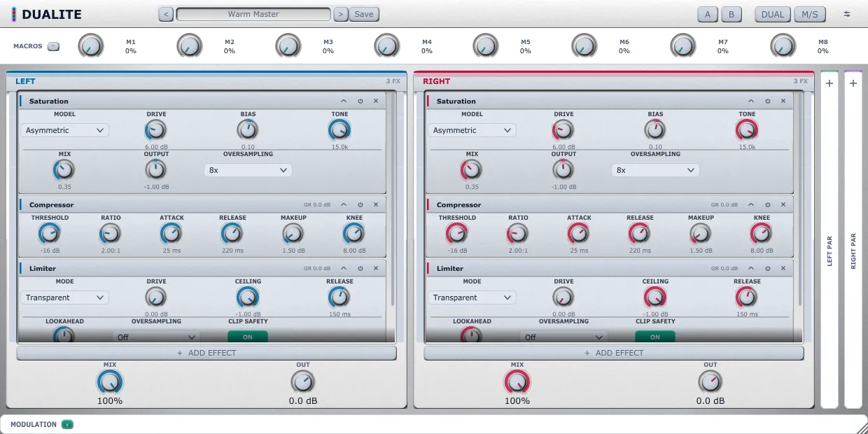Click the Right Limiter Ceiling knob
This screenshot has width=868, height=434.
pos(655,297)
